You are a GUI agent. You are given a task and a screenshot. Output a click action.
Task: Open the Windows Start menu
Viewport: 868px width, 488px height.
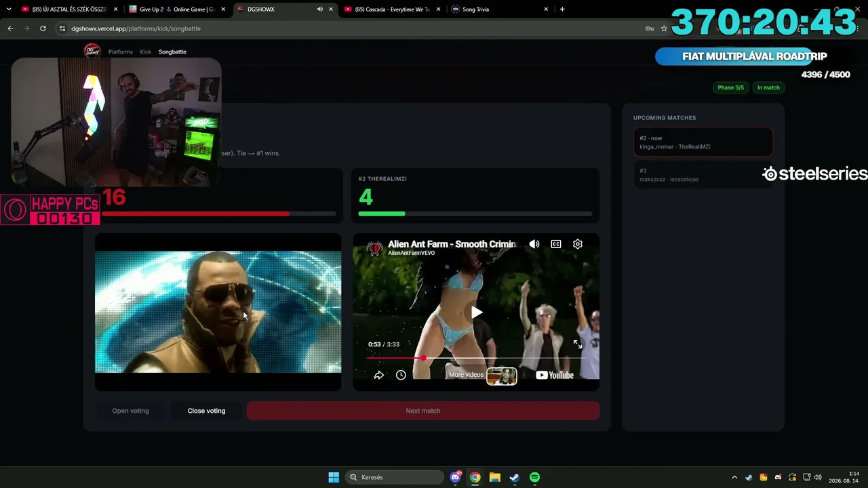[334, 477]
